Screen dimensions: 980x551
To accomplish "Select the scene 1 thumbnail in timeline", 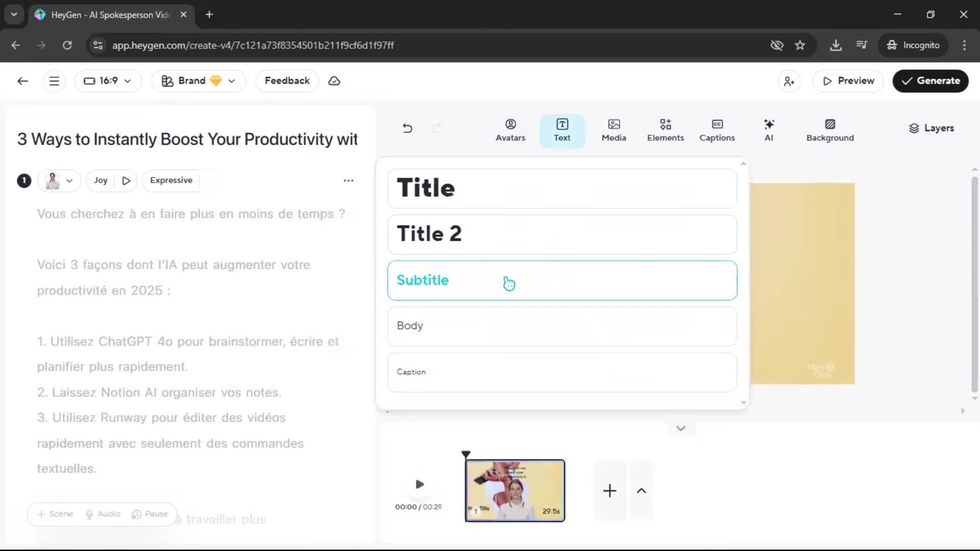I will (x=514, y=490).
